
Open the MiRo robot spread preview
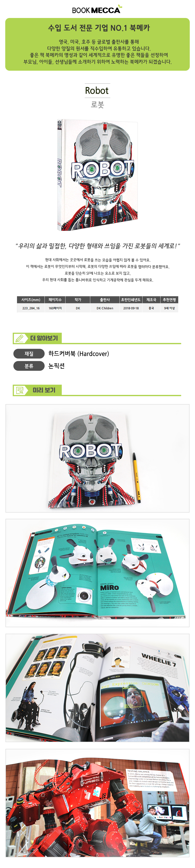[97, 573]
